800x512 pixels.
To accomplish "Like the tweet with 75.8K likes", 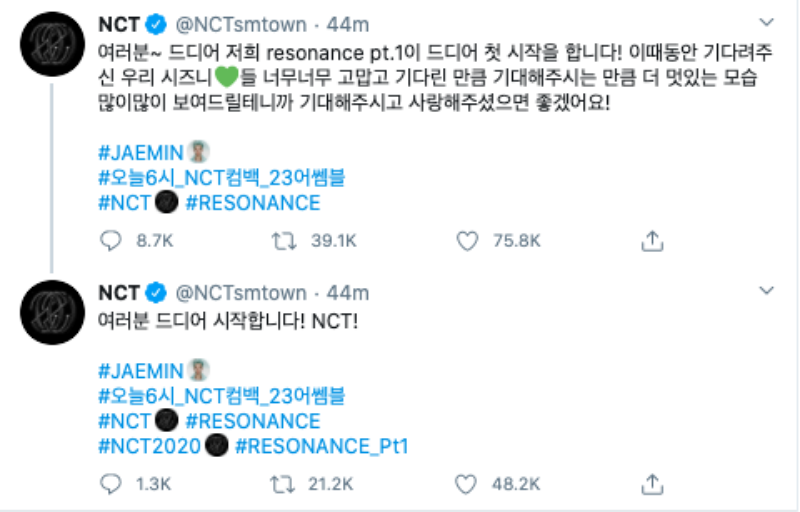I will (465, 240).
